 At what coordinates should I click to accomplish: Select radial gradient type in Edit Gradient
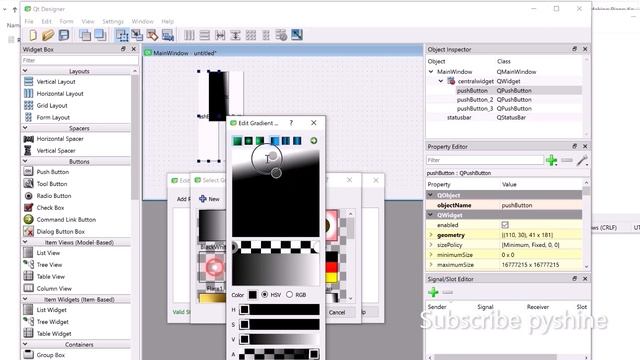click(249, 141)
